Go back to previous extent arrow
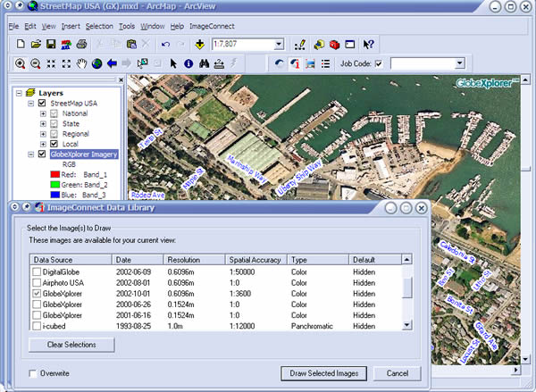536x392 pixels. pos(113,63)
